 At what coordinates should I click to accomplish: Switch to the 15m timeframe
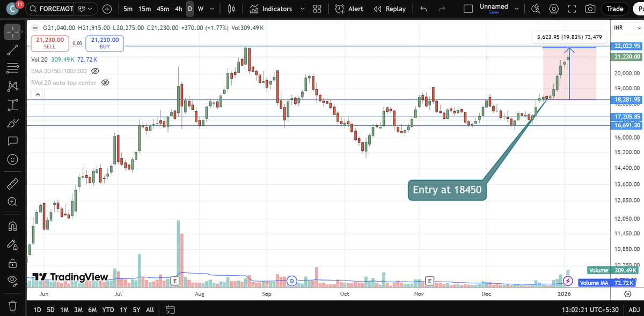click(x=144, y=9)
